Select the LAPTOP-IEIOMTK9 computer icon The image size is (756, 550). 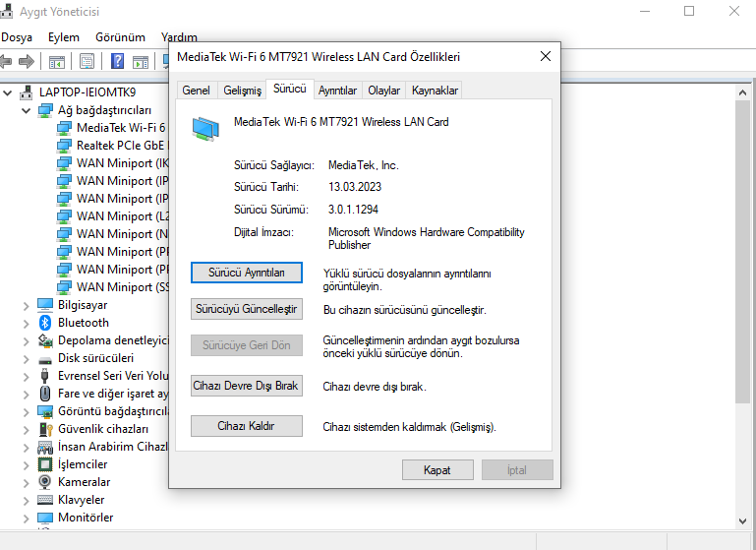[26, 92]
